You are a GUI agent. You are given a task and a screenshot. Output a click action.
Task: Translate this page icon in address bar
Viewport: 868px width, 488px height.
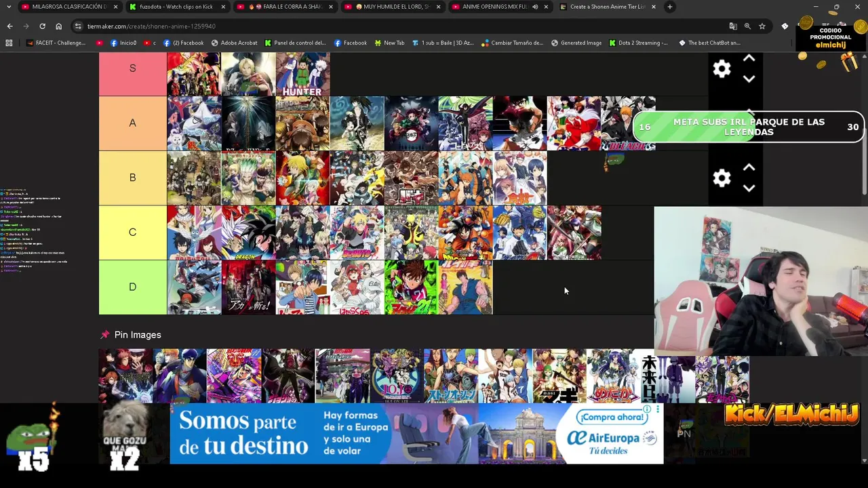pyautogui.click(x=732, y=26)
